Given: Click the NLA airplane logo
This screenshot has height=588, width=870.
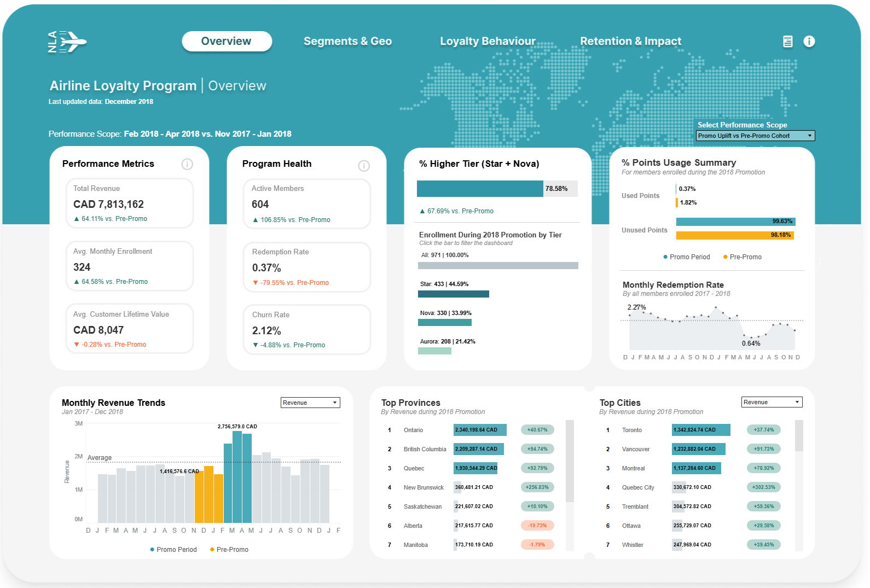Looking at the screenshot, I should (67, 42).
